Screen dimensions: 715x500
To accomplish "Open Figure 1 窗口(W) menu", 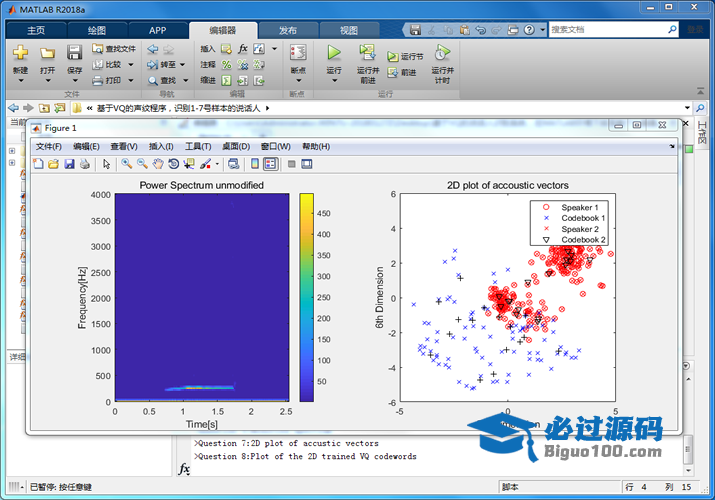I will coord(275,146).
